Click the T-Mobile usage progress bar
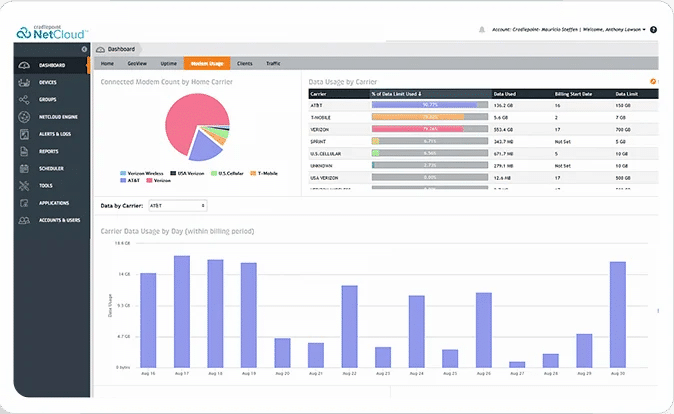The image size is (674, 414). [x=430, y=117]
